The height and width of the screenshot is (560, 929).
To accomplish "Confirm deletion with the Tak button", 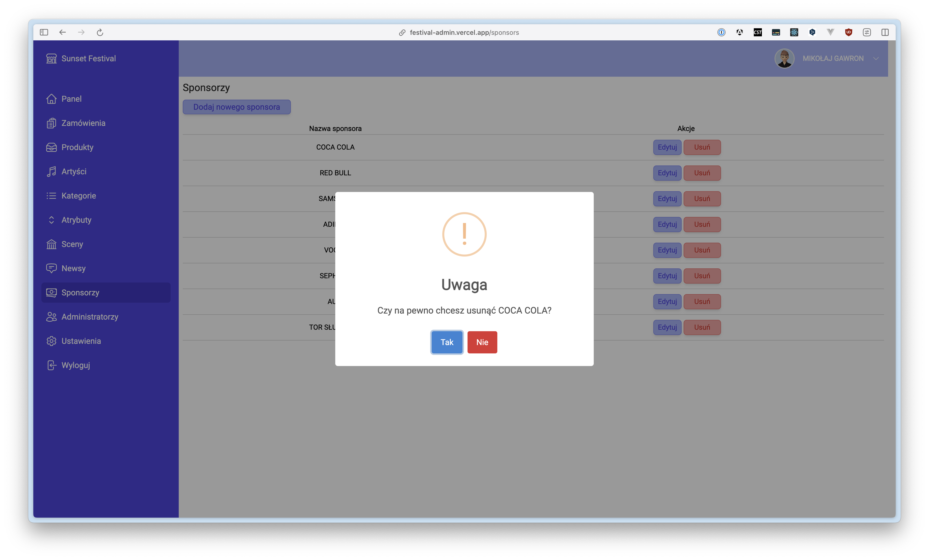I will coord(447,342).
